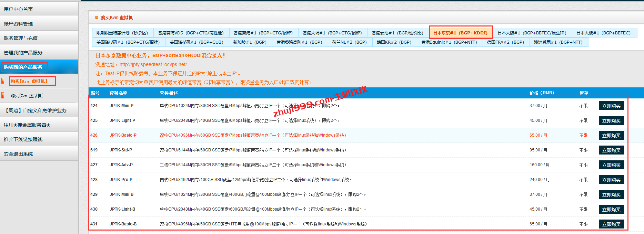Click price 240.00 / 月
This screenshot has width=644, height=234.
click(540, 180)
